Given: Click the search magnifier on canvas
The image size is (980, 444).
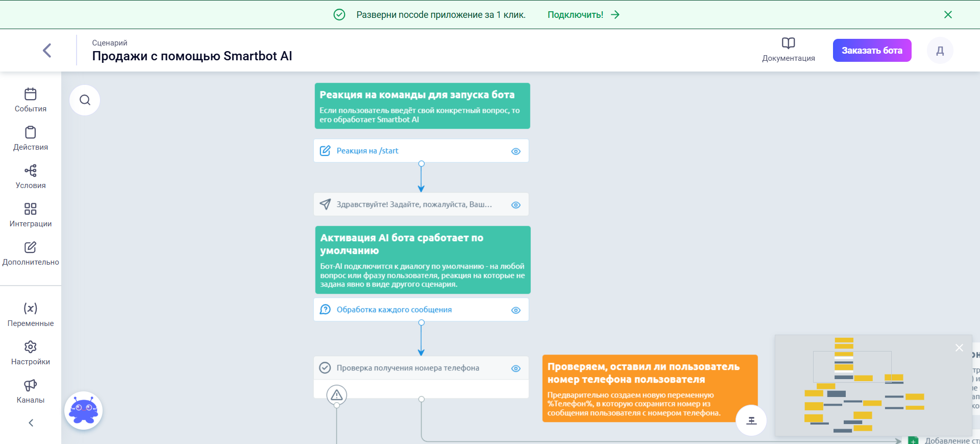Looking at the screenshot, I should point(85,100).
